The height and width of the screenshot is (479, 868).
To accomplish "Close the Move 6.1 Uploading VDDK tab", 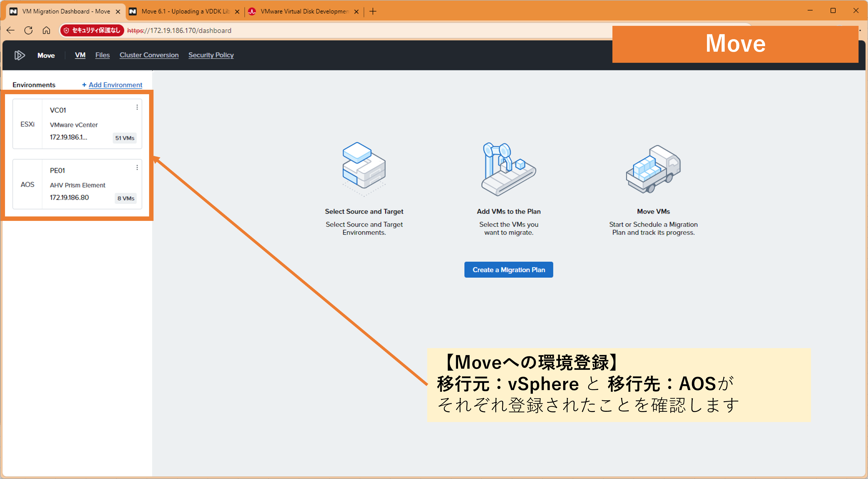I will (237, 11).
